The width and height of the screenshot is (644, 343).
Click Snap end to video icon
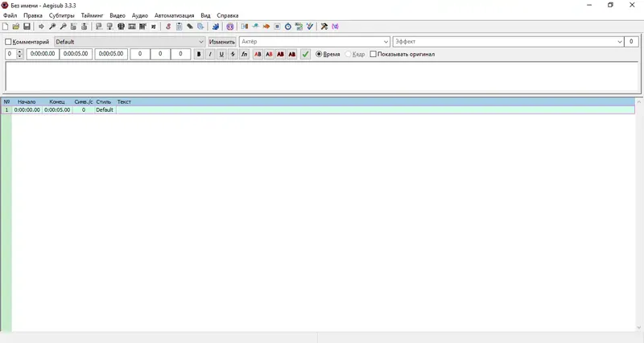point(109,27)
